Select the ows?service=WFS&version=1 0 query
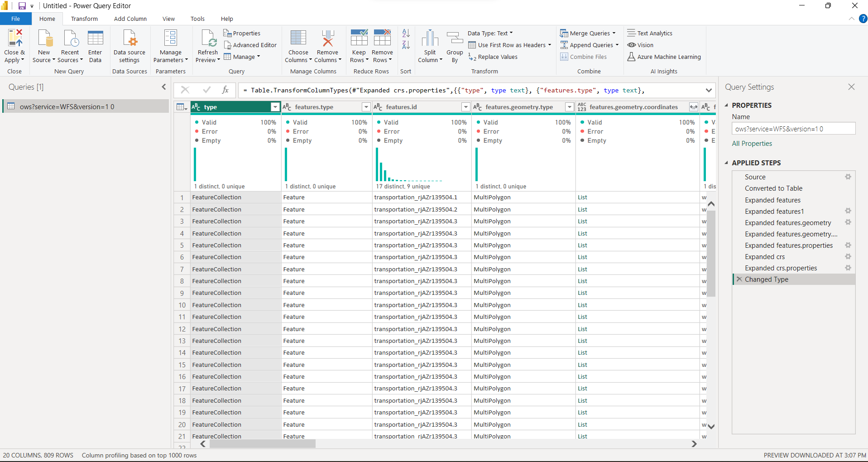Screen dimensions: 868x462 tap(86, 106)
